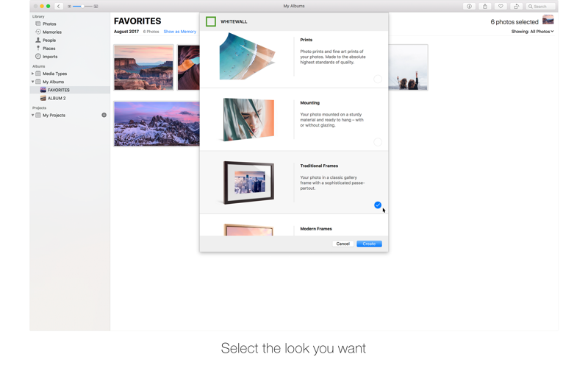Click the Mounting product image

(248, 119)
